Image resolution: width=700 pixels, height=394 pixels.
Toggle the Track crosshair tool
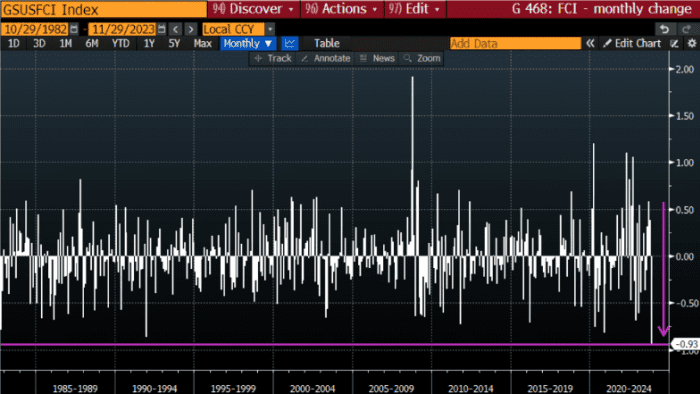coord(273,58)
